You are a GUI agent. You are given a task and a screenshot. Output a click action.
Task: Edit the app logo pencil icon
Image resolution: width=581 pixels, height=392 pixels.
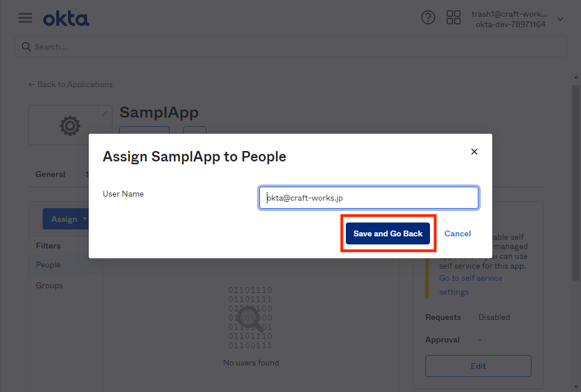point(105,113)
